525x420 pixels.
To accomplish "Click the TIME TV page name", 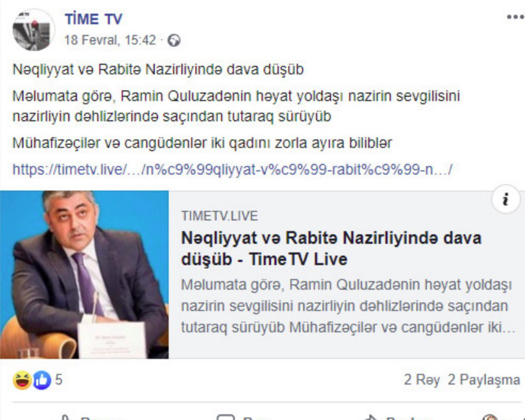I will (94, 19).
